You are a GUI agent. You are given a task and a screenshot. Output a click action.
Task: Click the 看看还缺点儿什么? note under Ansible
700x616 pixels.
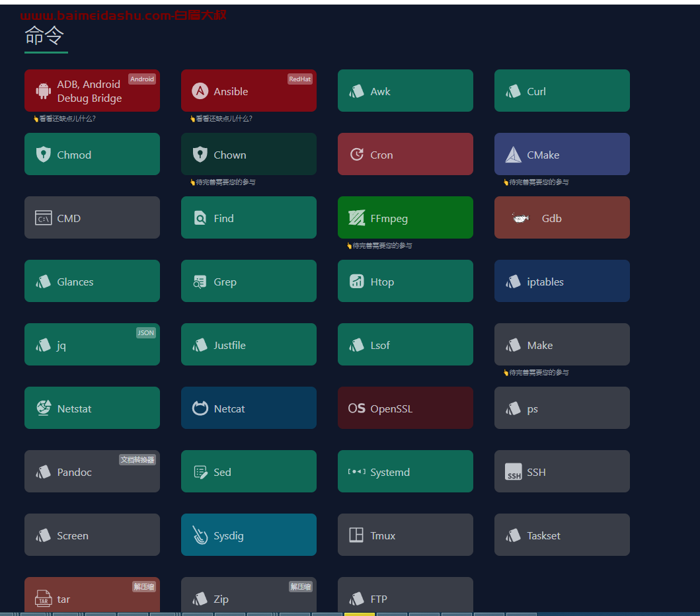(221, 118)
